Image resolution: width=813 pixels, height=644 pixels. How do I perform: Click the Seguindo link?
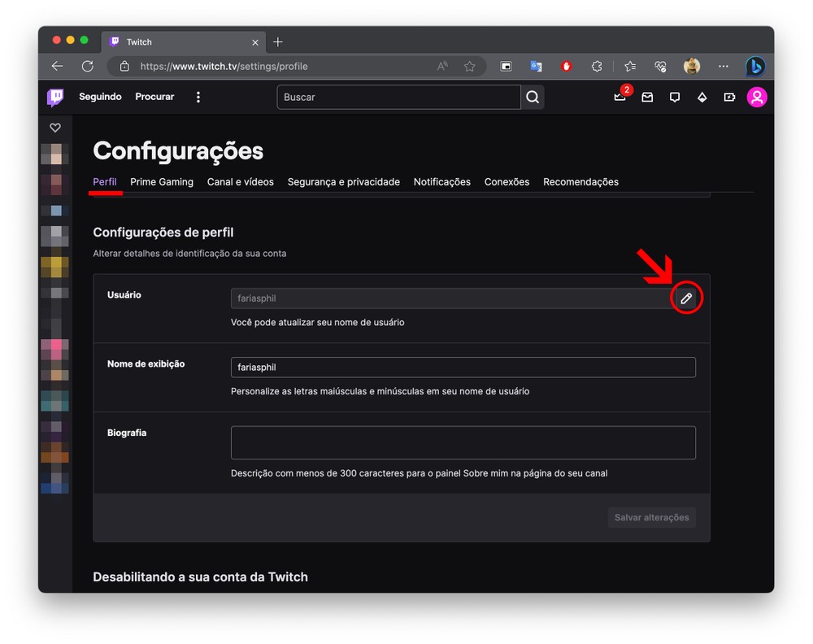(100, 97)
